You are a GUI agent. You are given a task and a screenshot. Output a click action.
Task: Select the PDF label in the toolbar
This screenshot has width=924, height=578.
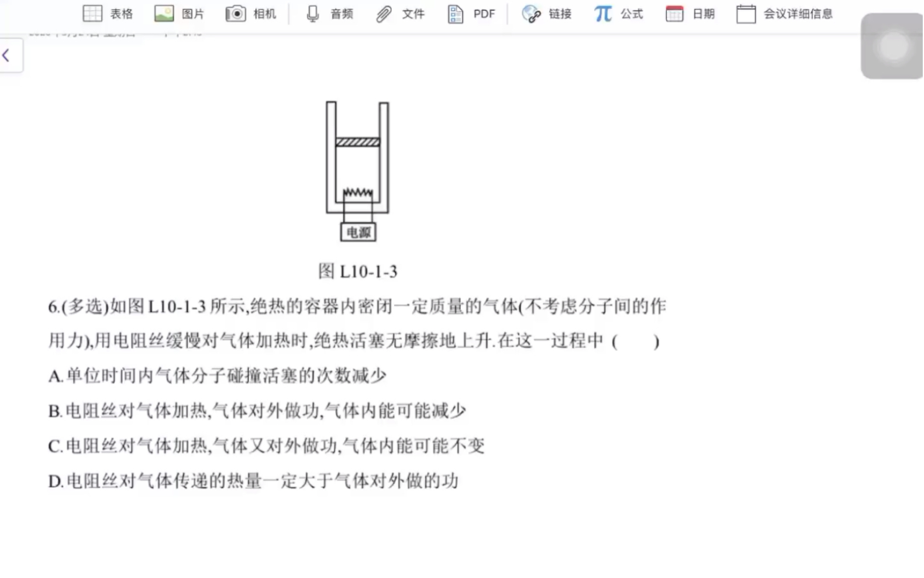[x=484, y=14]
